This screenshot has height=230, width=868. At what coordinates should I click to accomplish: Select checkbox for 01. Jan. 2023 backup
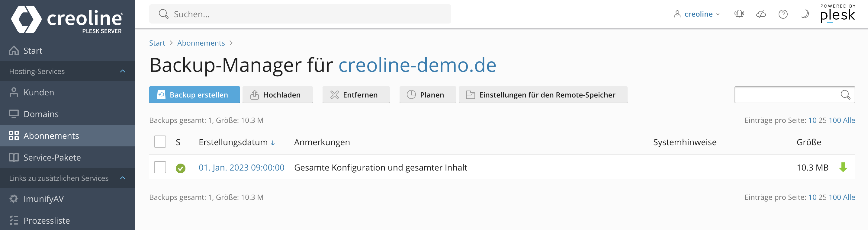[x=160, y=167]
